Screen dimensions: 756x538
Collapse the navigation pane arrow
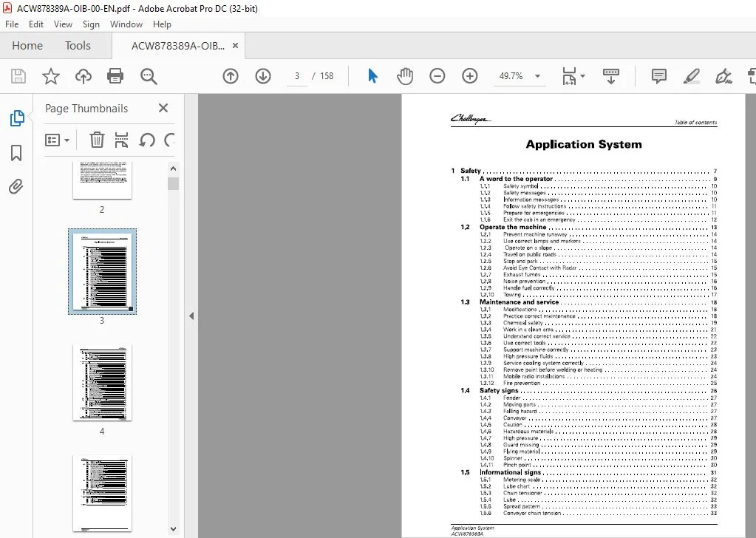point(191,316)
